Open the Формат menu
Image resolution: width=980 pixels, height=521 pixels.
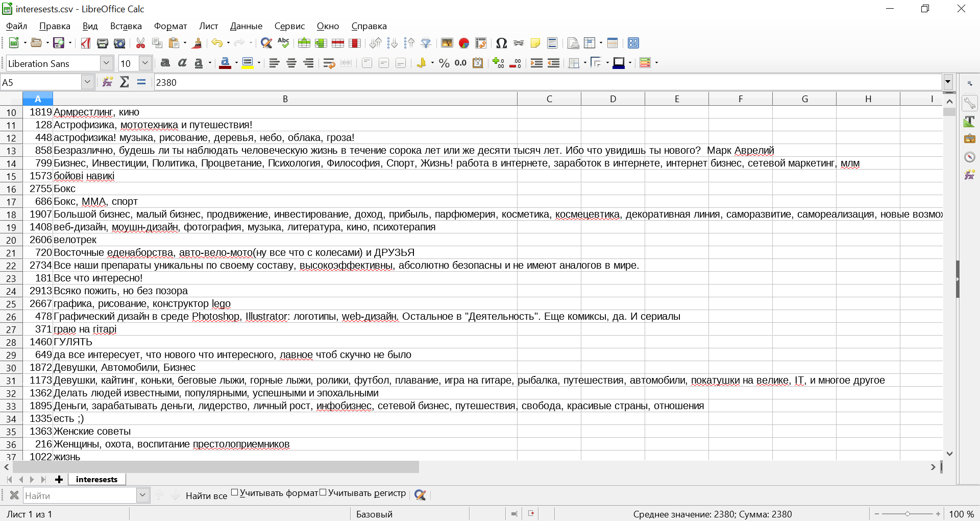(x=170, y=26)
